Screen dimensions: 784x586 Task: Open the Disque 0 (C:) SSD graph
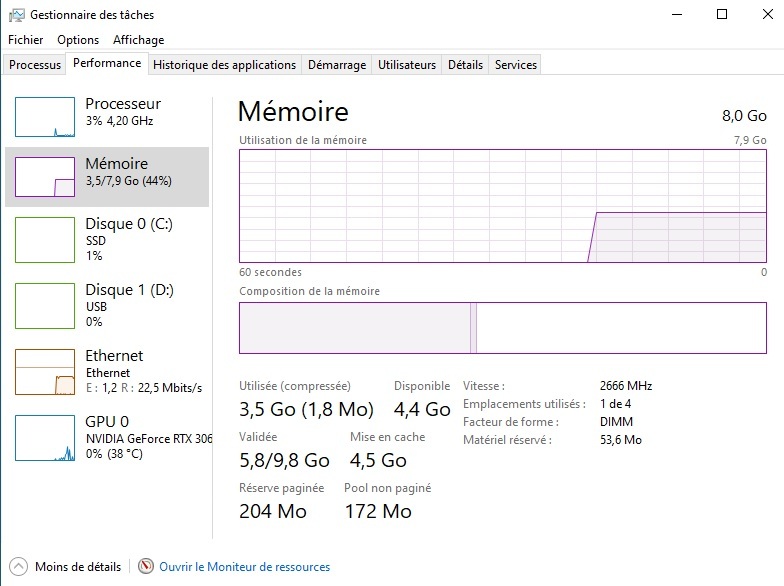pos(45,241)
